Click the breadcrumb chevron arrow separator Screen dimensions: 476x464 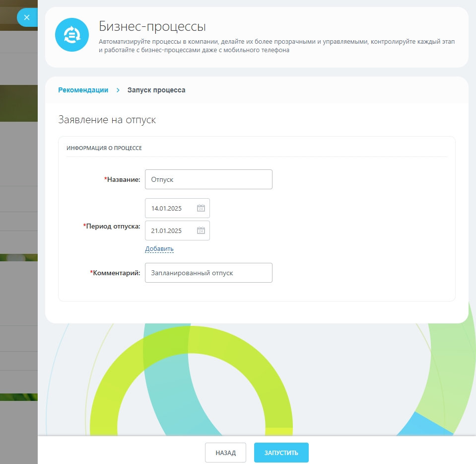118,90
